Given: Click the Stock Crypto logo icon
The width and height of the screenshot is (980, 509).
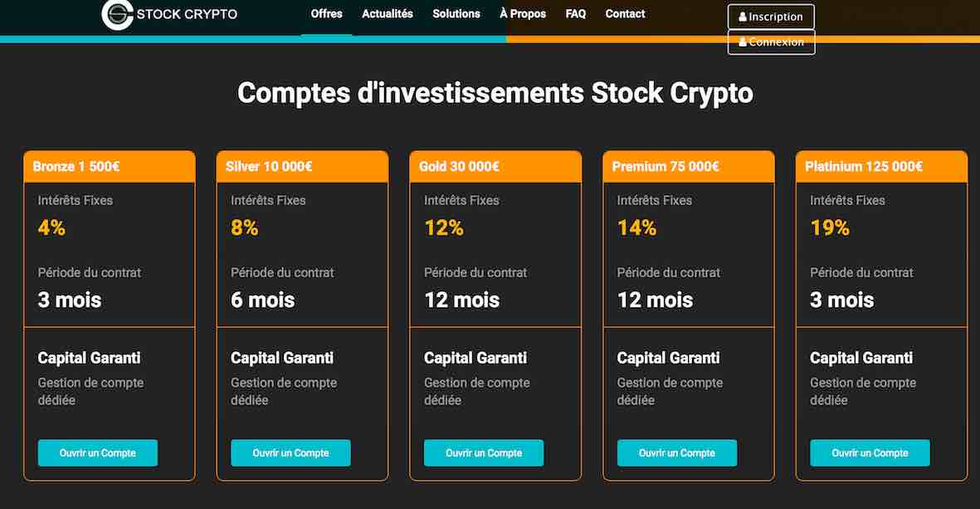Looking at the screenshot, I should 118,14.
